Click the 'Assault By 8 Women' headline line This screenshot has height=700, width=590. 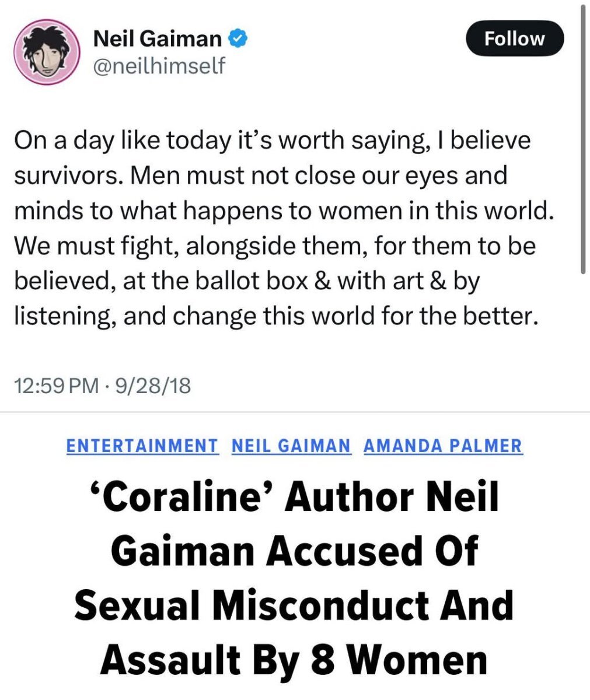[295, 660]
